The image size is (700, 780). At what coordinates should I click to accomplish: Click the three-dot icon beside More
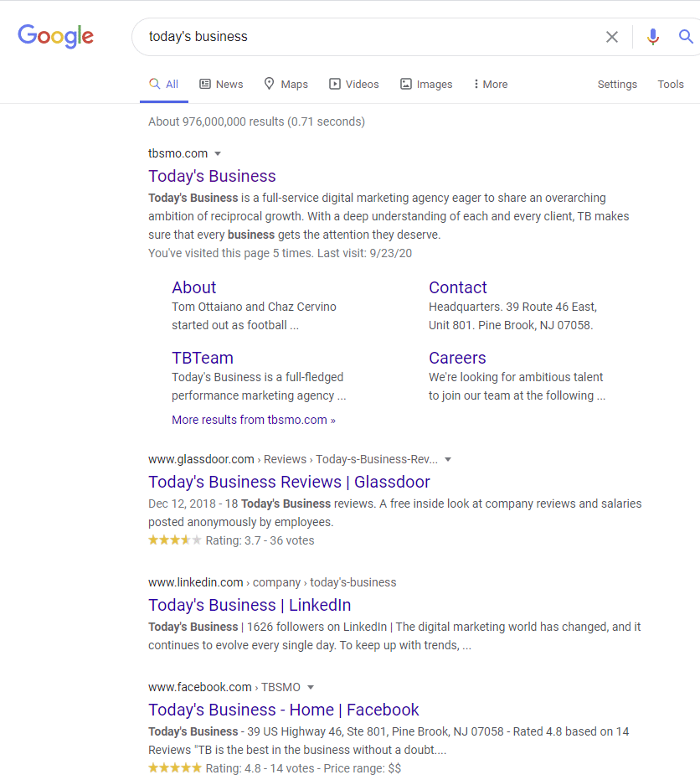coord(476,84)
